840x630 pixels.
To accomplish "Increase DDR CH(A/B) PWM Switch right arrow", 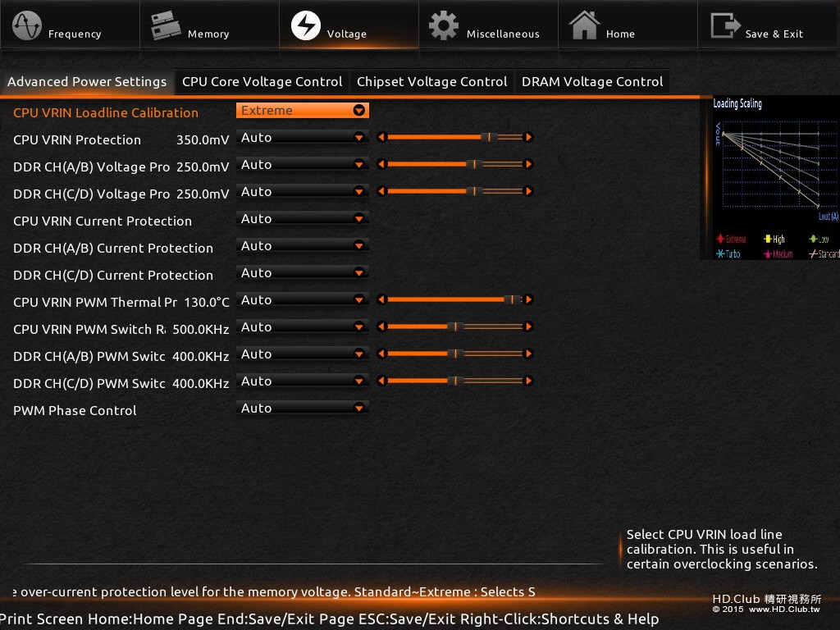I will click(x=528, y=354).
